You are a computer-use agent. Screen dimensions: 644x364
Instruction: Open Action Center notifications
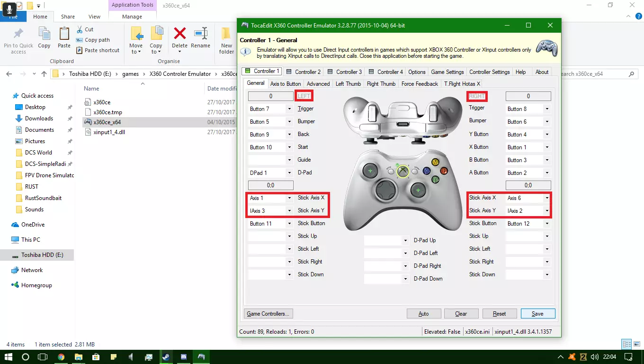(628, 357)
